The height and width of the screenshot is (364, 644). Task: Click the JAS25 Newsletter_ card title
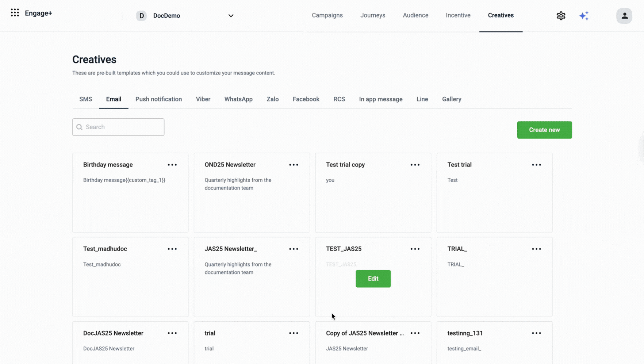tap(231, 249)
